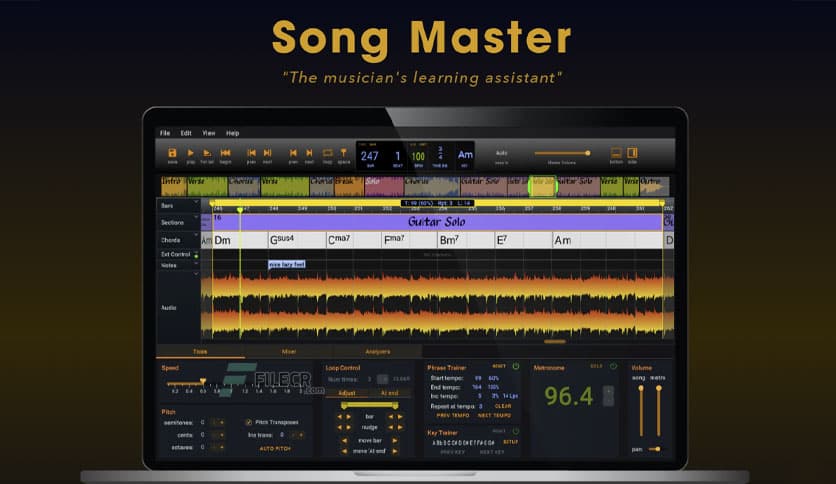Adjust the song volume vertical slider
Screen dimensions: 836x484
click(x=641, y=410)
